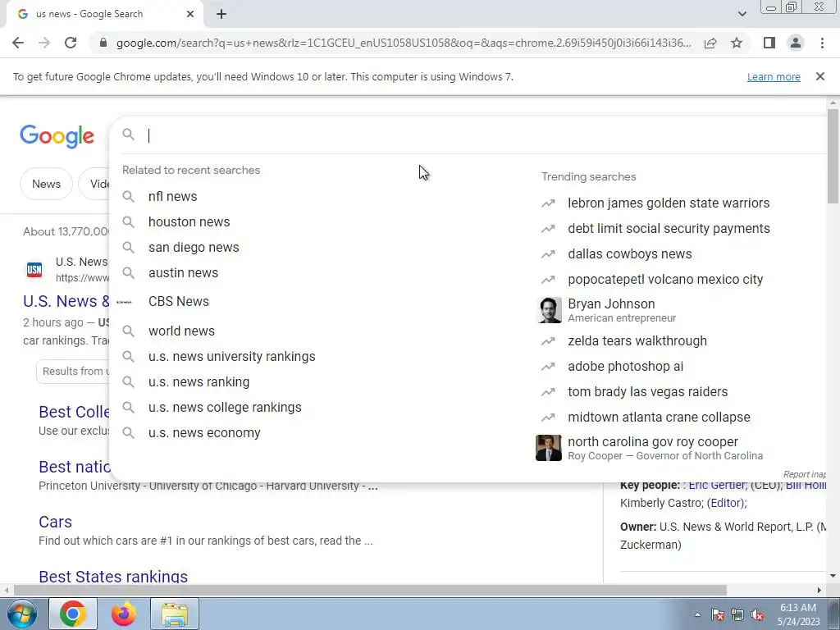Click Roy Cooper's portrait thumbnail

549,448
